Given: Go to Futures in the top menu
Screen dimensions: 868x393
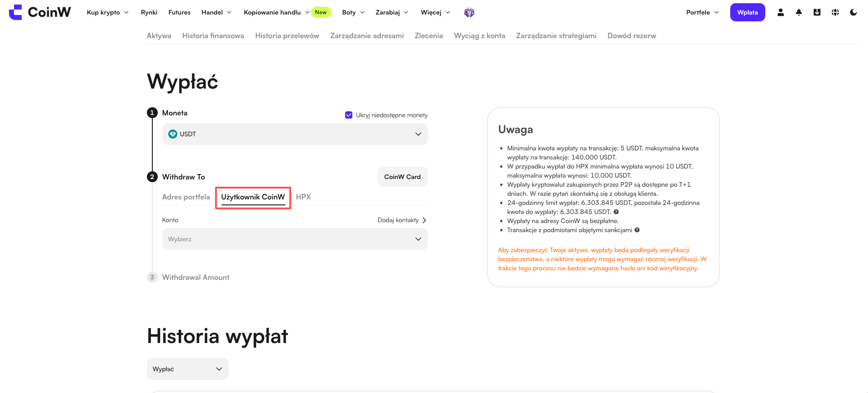Looking at the screenshot, I should tap(180, 12).
